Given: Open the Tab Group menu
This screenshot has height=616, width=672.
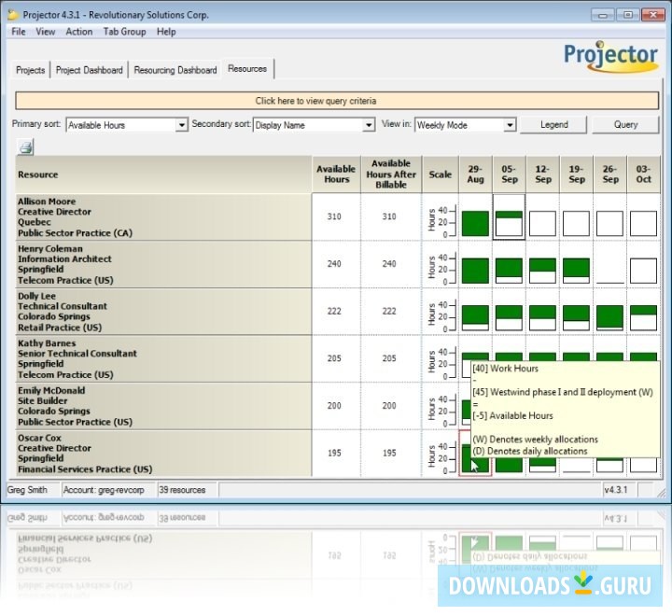Looking at the screenshot, I should click(x=124, y=32).
